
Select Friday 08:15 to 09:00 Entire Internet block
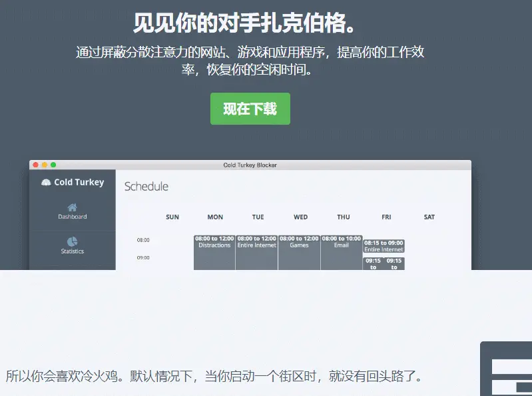(x=384, y=246)
